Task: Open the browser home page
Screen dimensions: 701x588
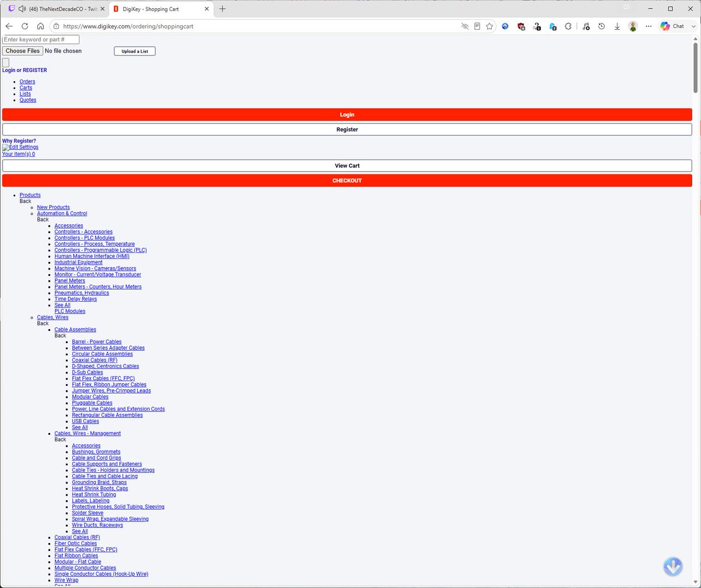Action: pos(40,26)
